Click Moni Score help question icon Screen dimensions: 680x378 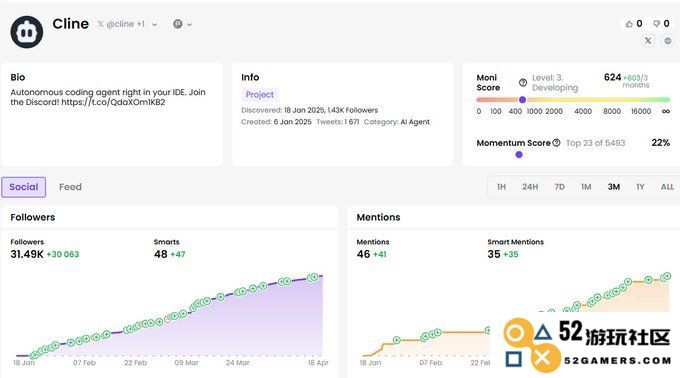tap(523, 82)
